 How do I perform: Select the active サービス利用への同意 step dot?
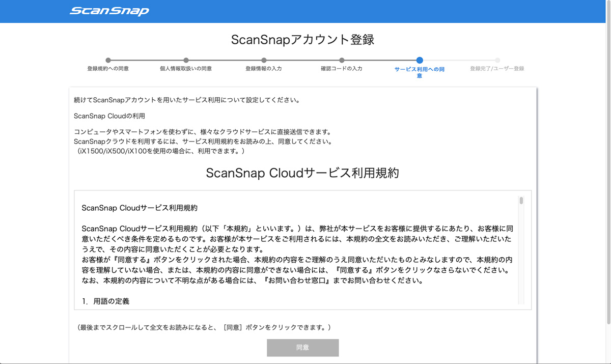[x=420, y=60]
